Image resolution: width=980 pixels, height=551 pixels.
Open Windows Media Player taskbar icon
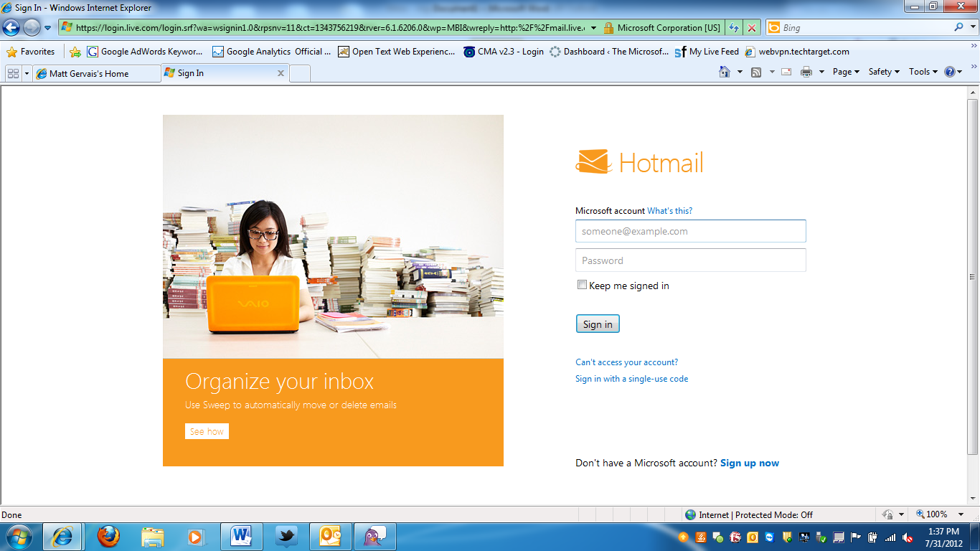[195, 537]
